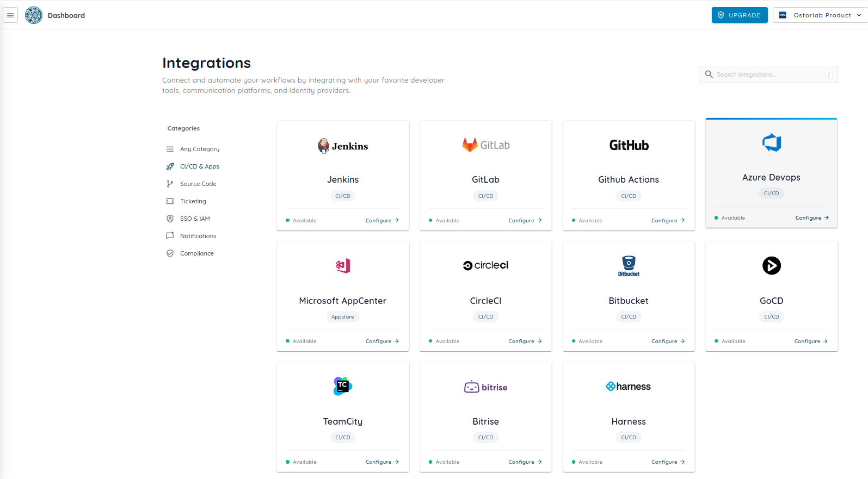Click the Available status on Harness card
Screen dimensions: 868x479
(587, 462)
